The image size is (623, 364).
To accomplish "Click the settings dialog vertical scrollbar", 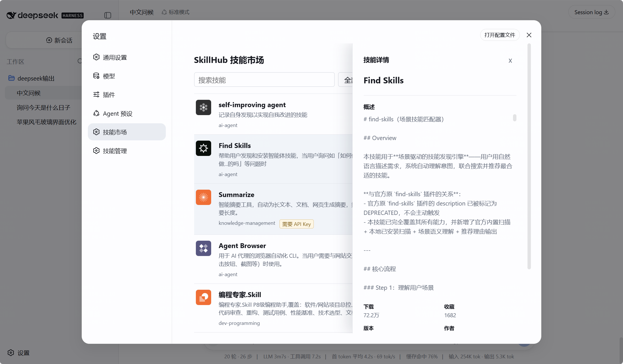I will [x=529, y=156].
